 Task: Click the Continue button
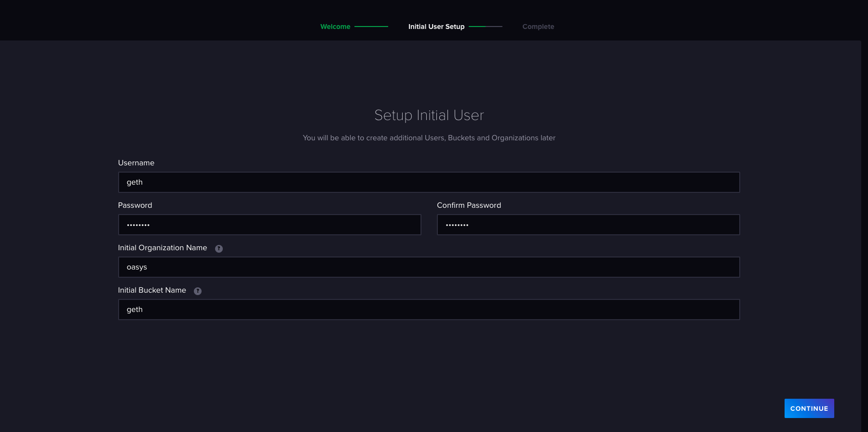pos(809,408)
